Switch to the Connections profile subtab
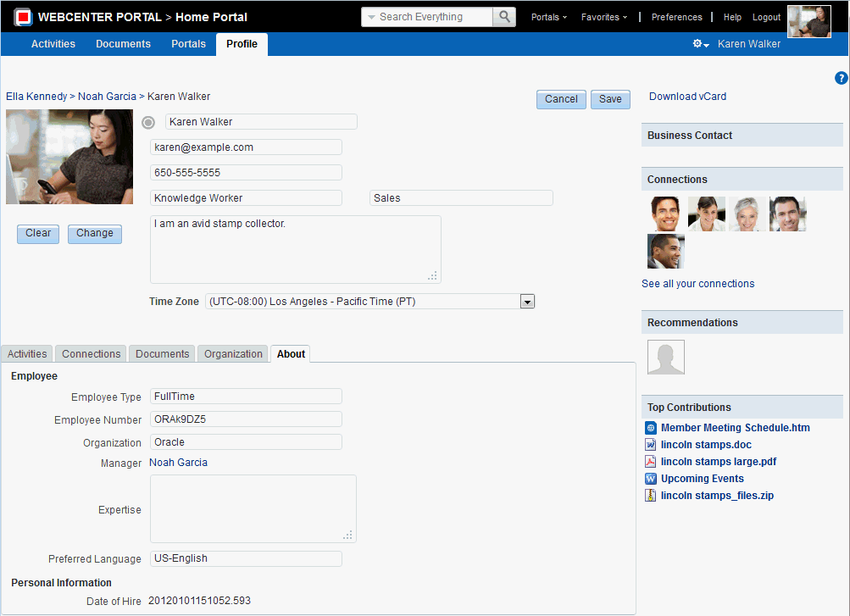Screen dimensions: 850x616 pyautogui.click(x=91, y=354)
